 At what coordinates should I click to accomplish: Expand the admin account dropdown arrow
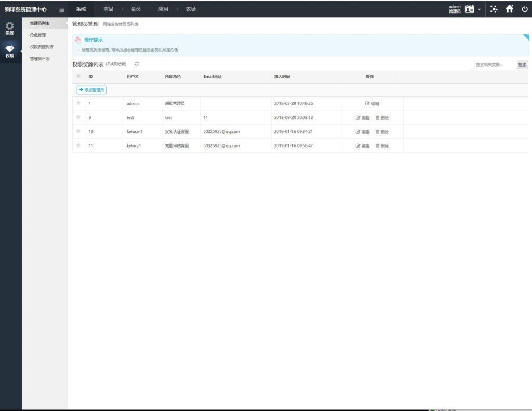click(x=480, y=9)
